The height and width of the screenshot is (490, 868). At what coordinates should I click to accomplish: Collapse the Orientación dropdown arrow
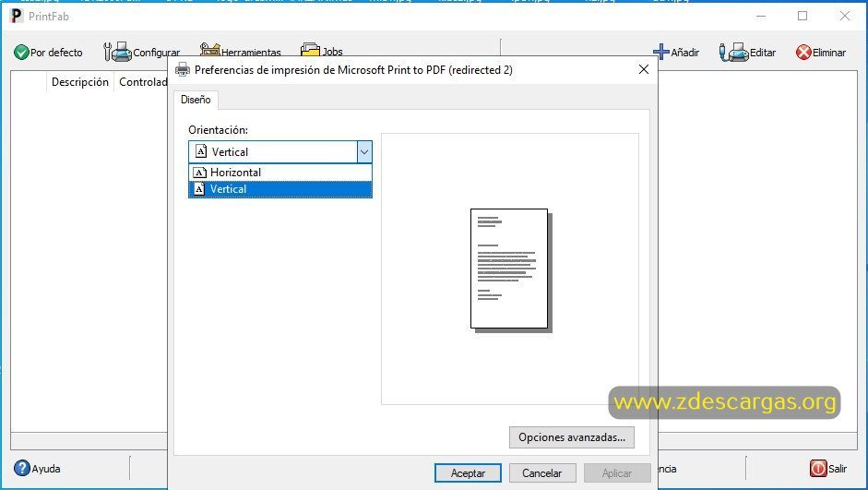coord(364,151)
